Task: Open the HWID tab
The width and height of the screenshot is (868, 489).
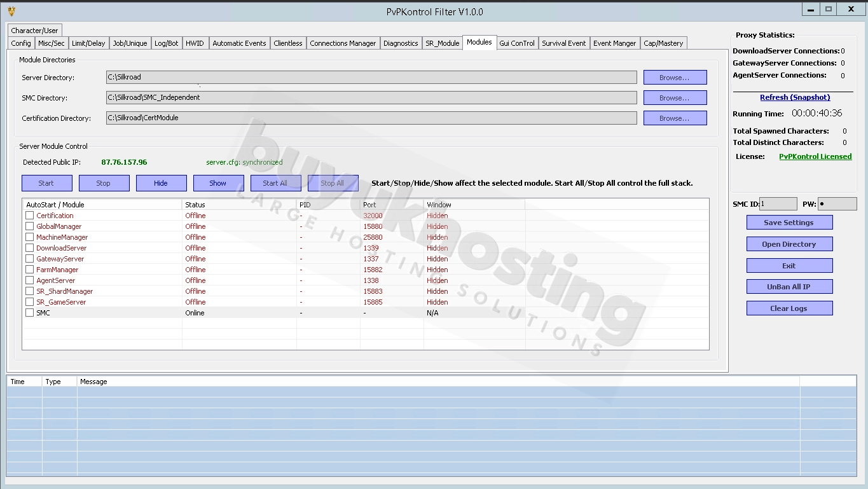Action: click(195, 43)
